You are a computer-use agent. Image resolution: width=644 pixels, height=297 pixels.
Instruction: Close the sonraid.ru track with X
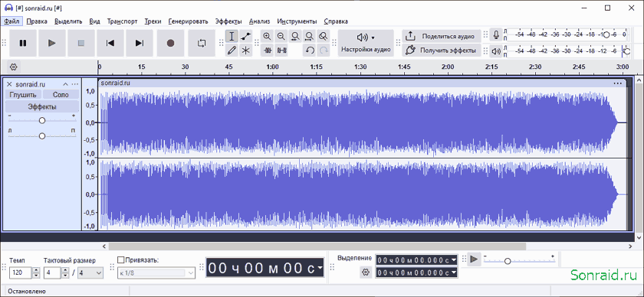[x=9, y=84]
